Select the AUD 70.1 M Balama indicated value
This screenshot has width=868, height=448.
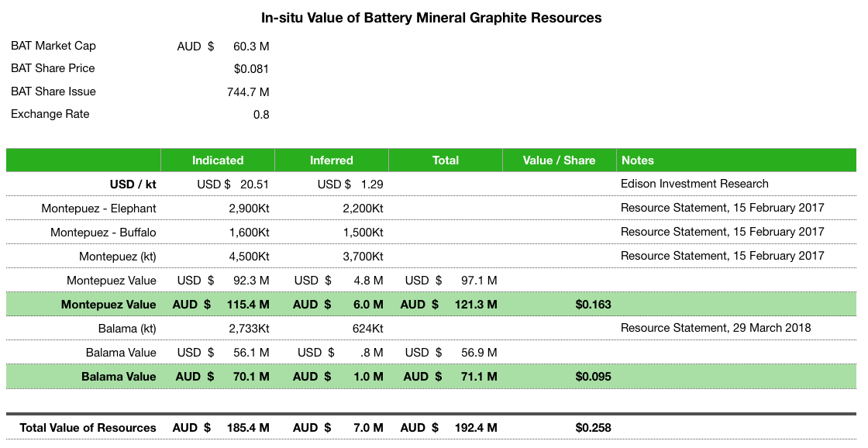coord(222,377)
